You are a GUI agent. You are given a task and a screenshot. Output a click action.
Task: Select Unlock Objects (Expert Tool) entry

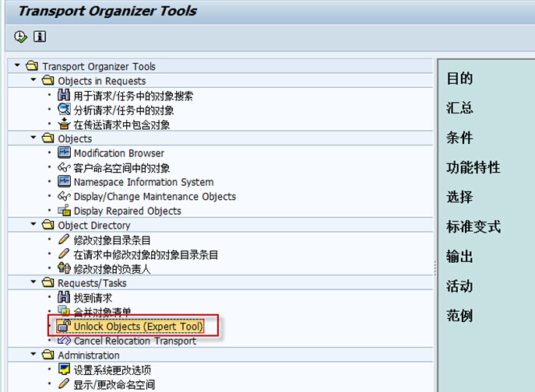(138, 326)
